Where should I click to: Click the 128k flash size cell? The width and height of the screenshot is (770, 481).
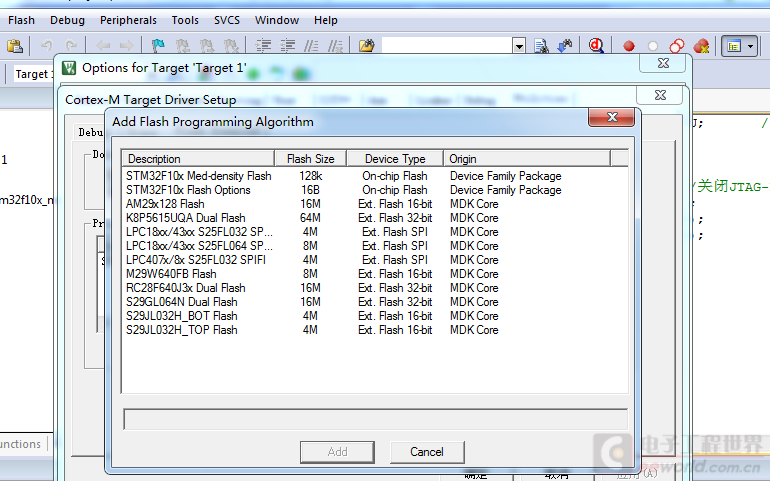310,176
